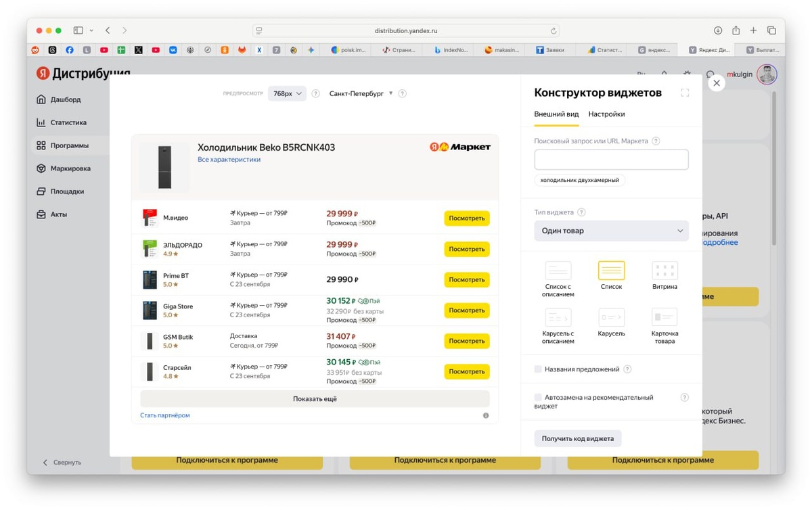This screenshot has height=510, width=812.
Task: Expand widget constructor to fullscreen
Action: (x=685, y=93)
